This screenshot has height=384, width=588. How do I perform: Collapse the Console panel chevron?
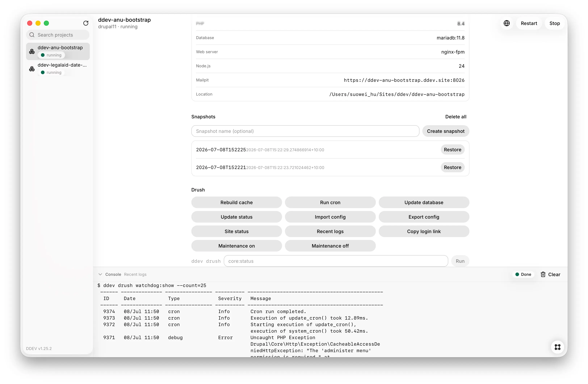pos(100,274)
